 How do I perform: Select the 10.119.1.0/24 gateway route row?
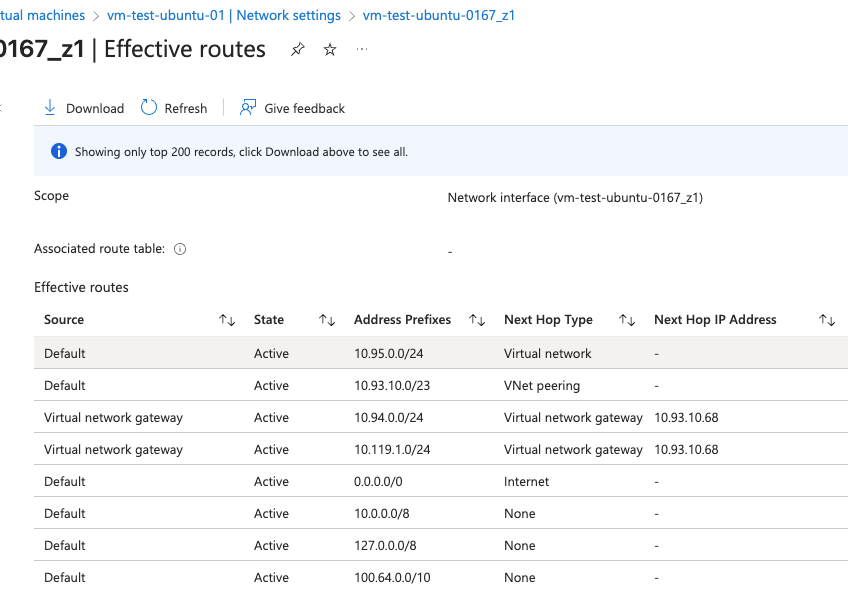coord(441,449)
